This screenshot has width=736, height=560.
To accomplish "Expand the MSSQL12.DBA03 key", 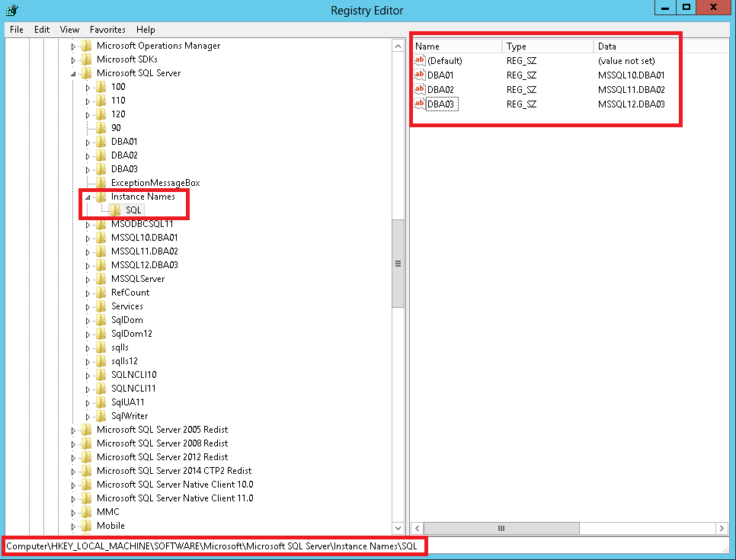I will [88, 265].
